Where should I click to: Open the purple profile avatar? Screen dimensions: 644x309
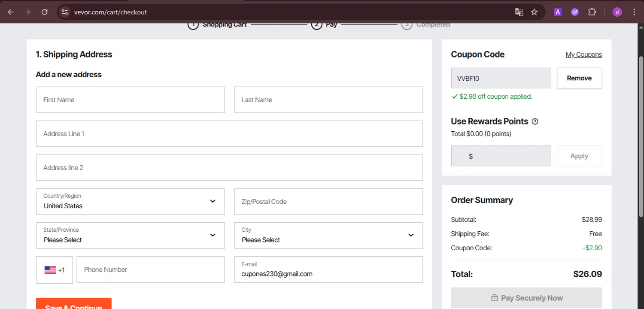[617, 12]
